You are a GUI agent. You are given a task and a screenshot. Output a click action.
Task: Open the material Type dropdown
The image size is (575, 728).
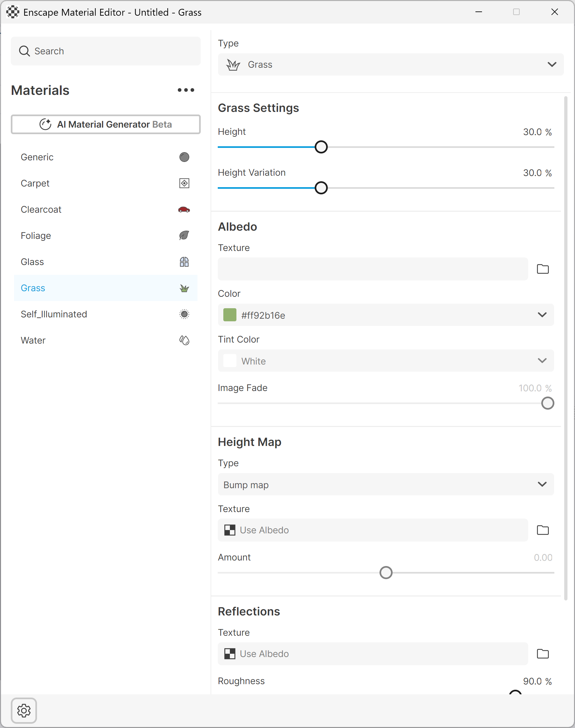pyautogui.click(x=391, y=64)
